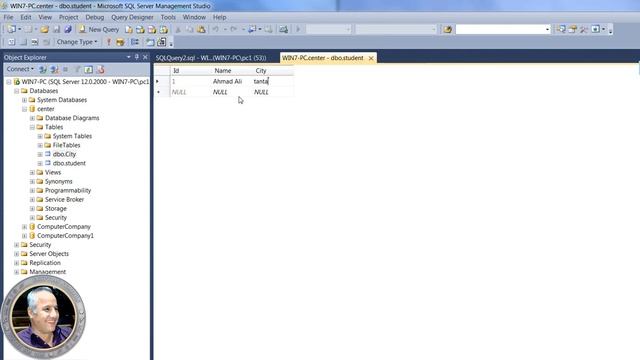Select the dbo.student table in tree

69,163
